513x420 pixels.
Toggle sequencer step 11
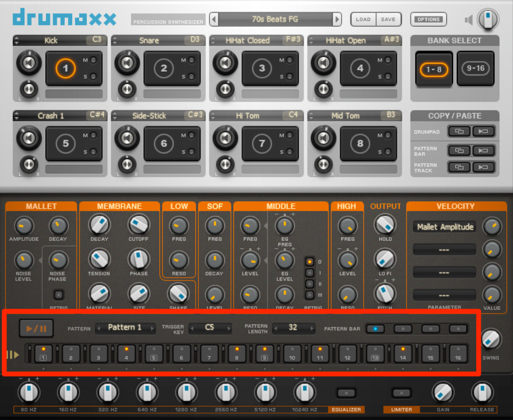[x=320, y=353]
